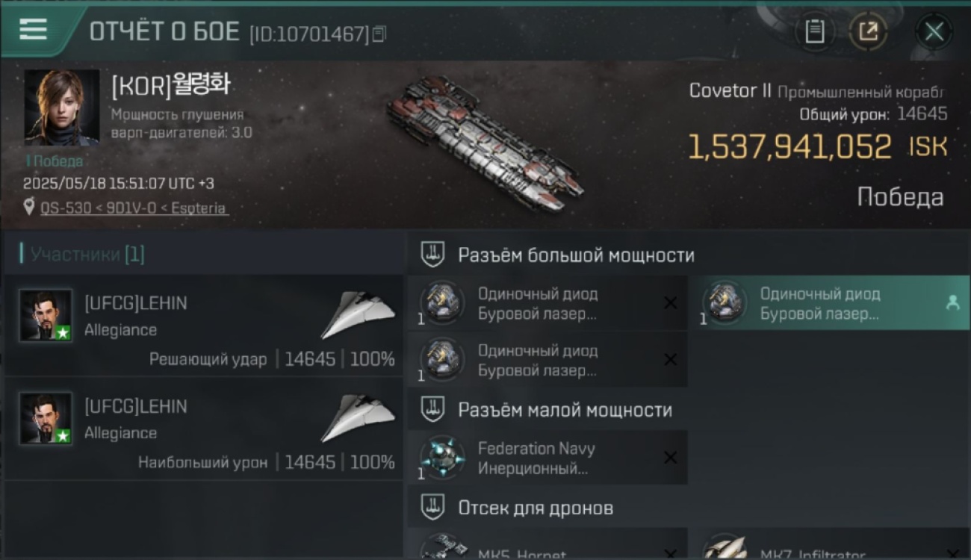Collapse the Разъём малой мощности section
This screenshot has height=560, width=971.
[x=433, y=409]
